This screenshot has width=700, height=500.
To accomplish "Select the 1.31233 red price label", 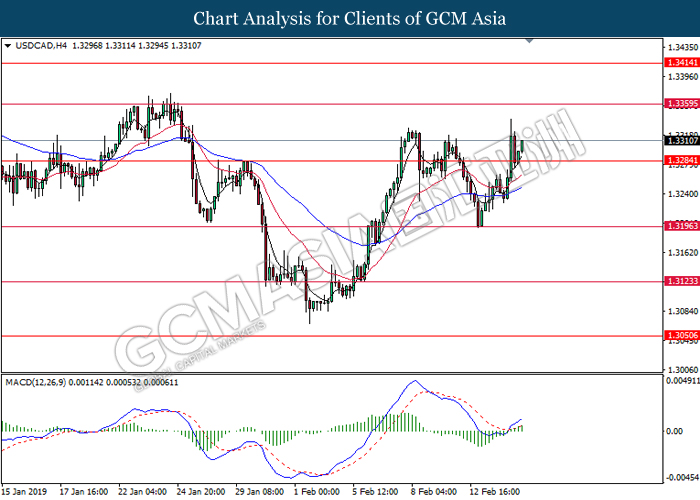I will [682, 281].
